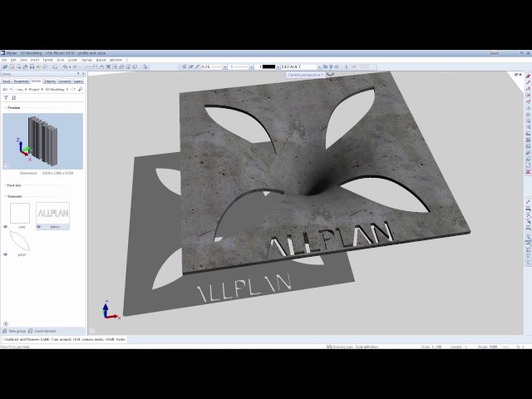Screen dimensions: 532x399
Task: Click the navigation mode icon beside Central perspective
Action: [x=330, y=74]
